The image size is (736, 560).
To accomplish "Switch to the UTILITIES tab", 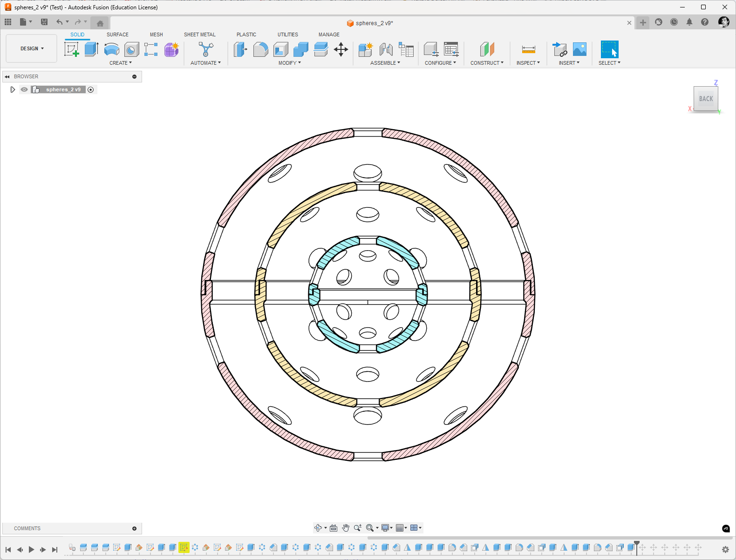I will click(288, 34).
